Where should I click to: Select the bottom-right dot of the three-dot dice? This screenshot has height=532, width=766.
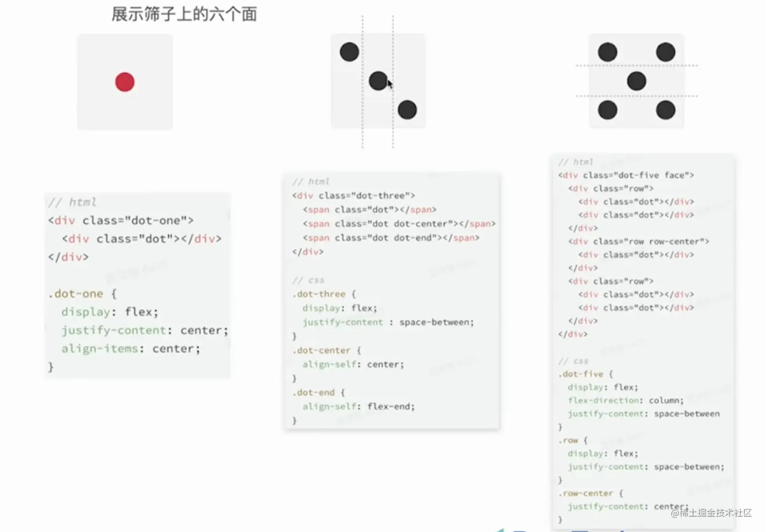tap(407, 110)
